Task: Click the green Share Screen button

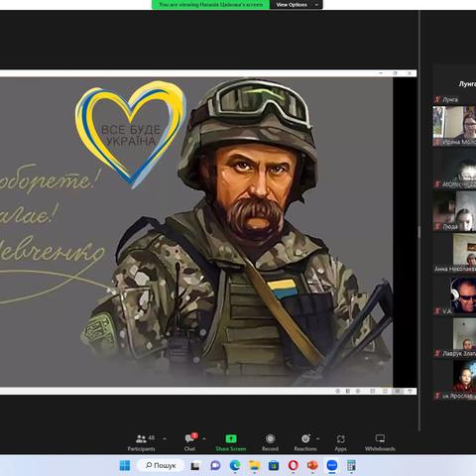Action: tap(231, 442)
